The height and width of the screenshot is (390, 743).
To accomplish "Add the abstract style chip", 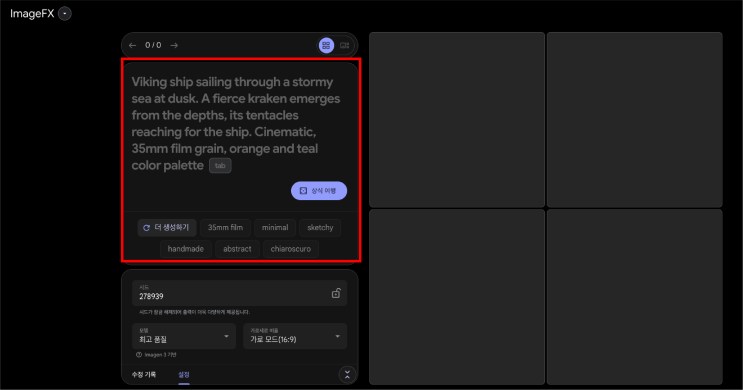I will point(237,249).
